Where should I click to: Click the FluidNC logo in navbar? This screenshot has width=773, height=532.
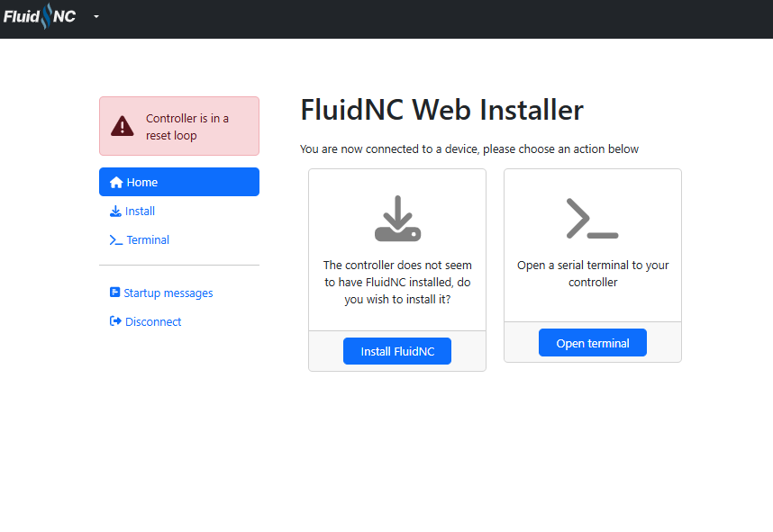pos(40,17)
